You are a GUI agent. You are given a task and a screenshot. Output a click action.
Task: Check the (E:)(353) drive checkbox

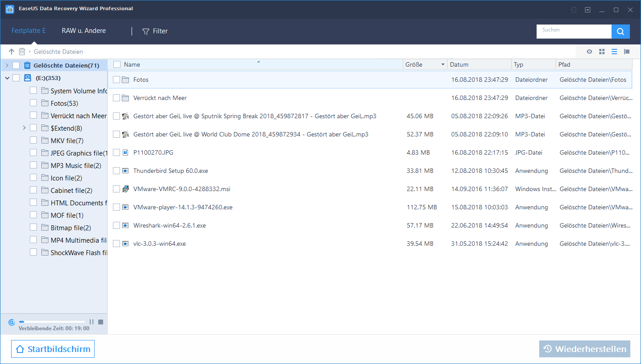[16, 78]
